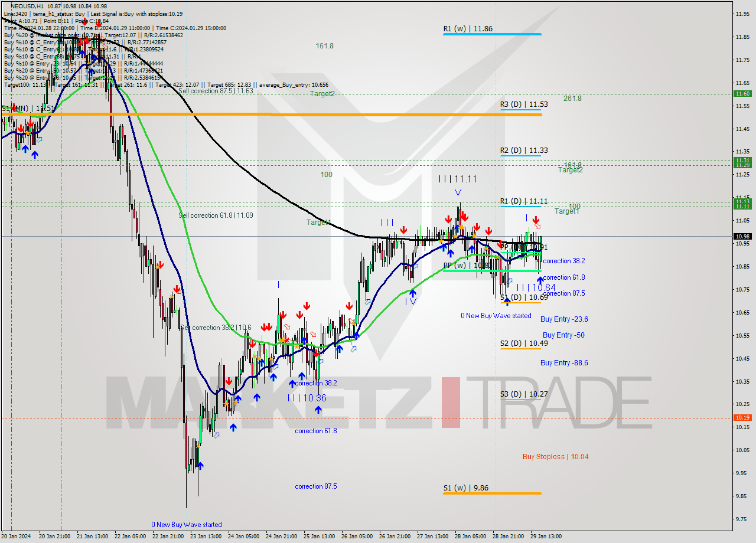The image size is (756, 543).
Task: Select the red stoploss price tag 10.19
Action: (x=742, y=417)
